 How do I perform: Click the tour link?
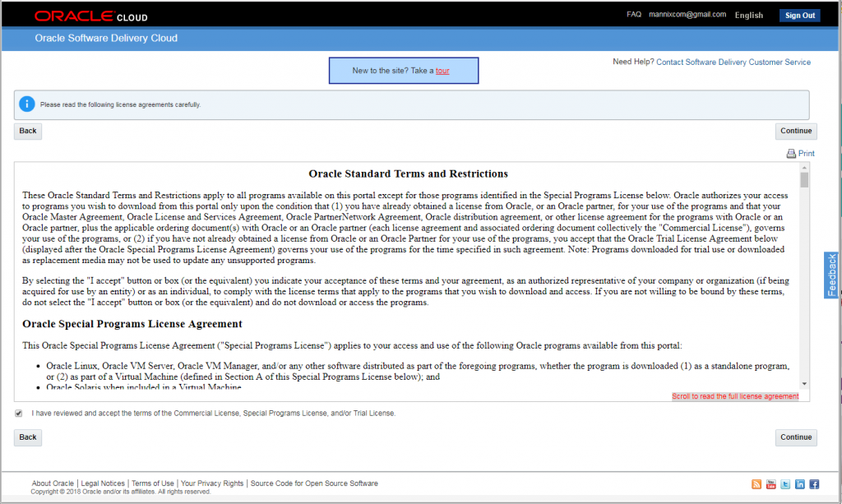[442, 71]
